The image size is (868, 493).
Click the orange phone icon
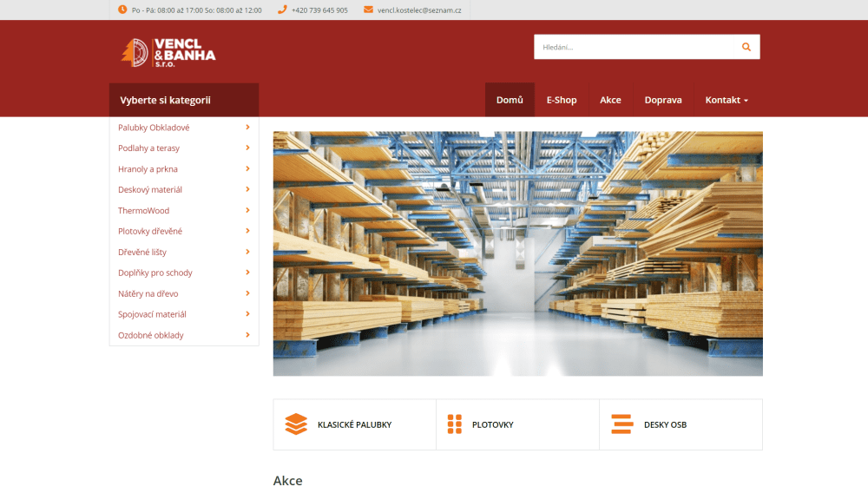pyautogui.click(x=282, y=10)
